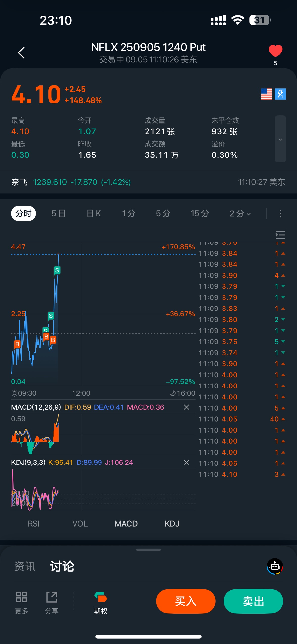This screenshot has width=297, height=644.
Task: Tap the 未平仓数 932 张 value
Action: (224, 131)
